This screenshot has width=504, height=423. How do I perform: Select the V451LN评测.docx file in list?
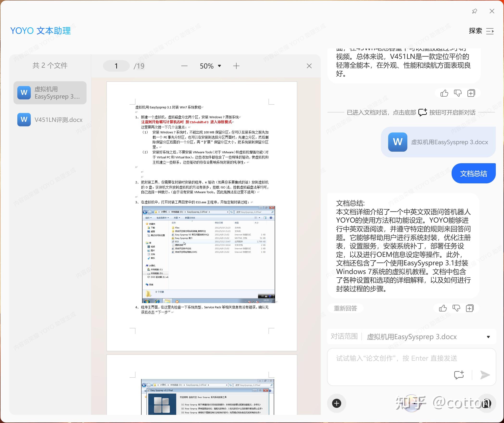point(50,120)
